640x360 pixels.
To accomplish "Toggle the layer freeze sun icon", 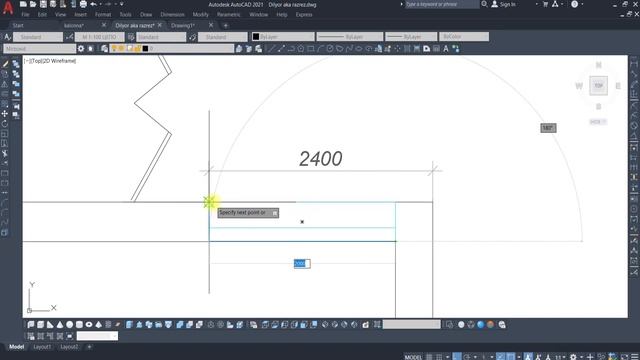I will pyautogui.click(x=122, y=49).
